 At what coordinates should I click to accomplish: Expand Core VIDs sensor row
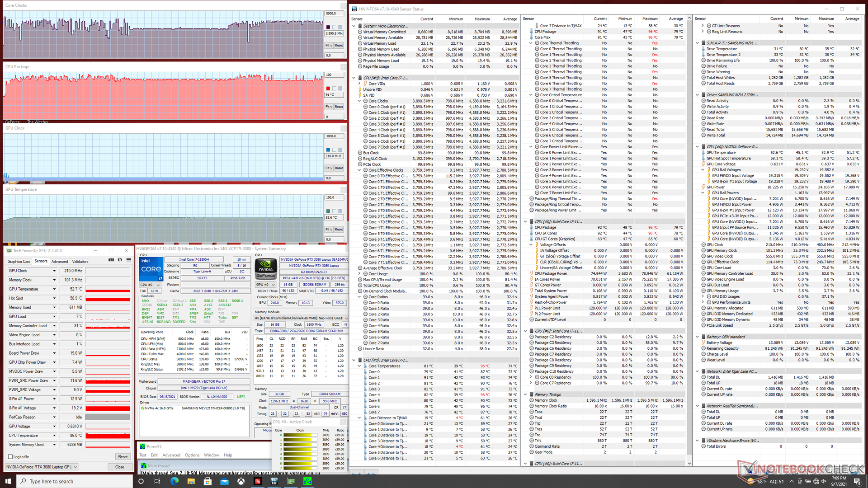(359, 84)
